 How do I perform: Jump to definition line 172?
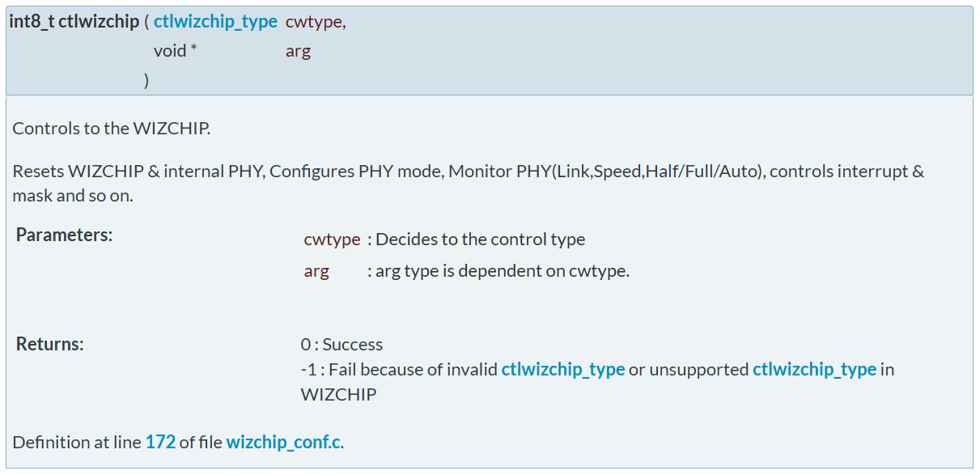pos(160,443)
